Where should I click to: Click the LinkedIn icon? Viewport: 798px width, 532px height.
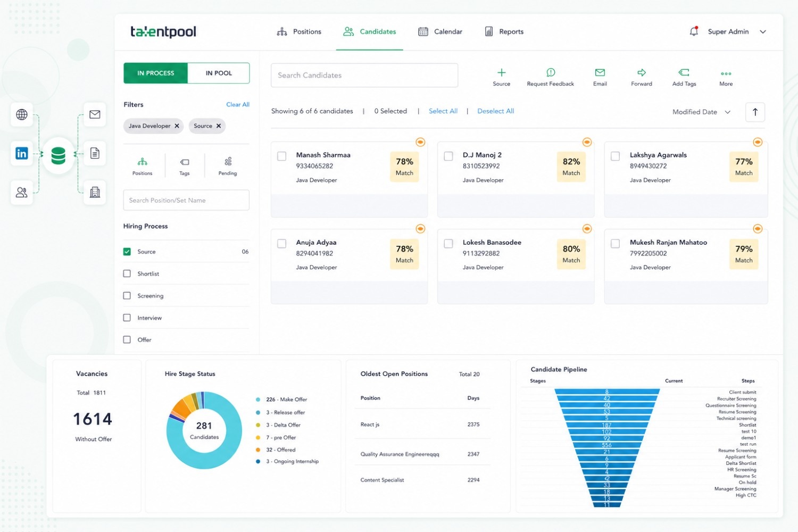tap(22, 154)
